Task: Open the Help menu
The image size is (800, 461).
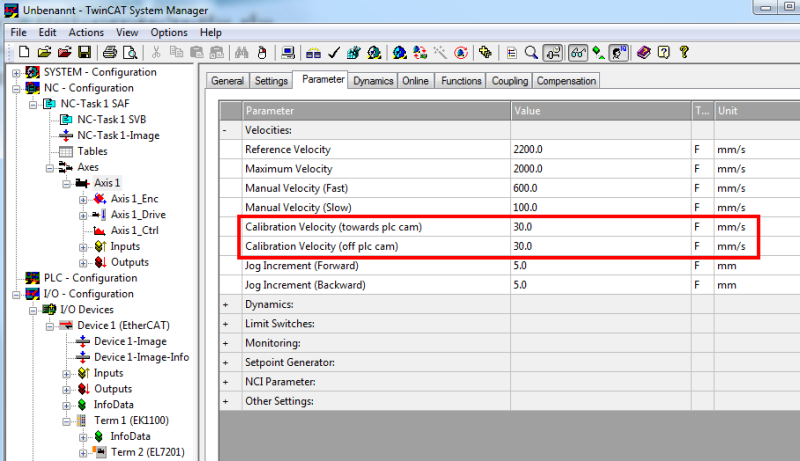Action: [x=211, y=32]
